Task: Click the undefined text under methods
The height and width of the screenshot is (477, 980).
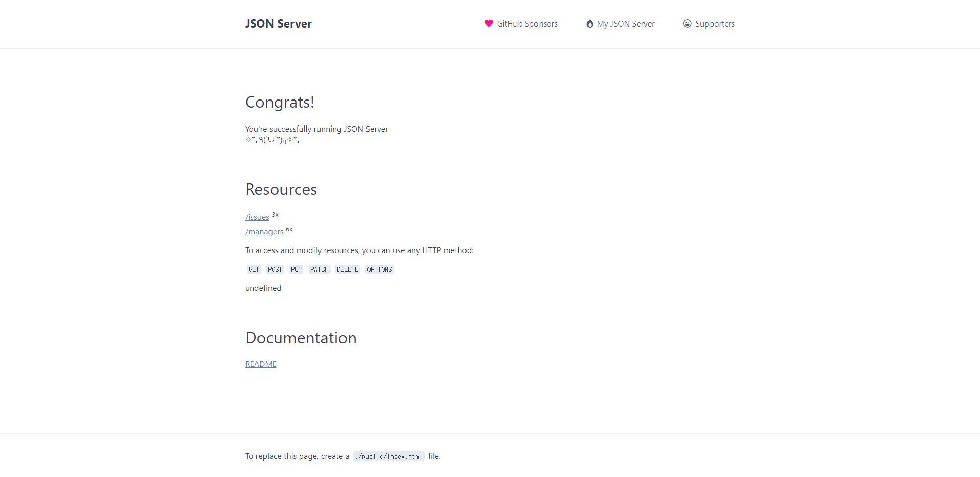Action: click(263, 288)
